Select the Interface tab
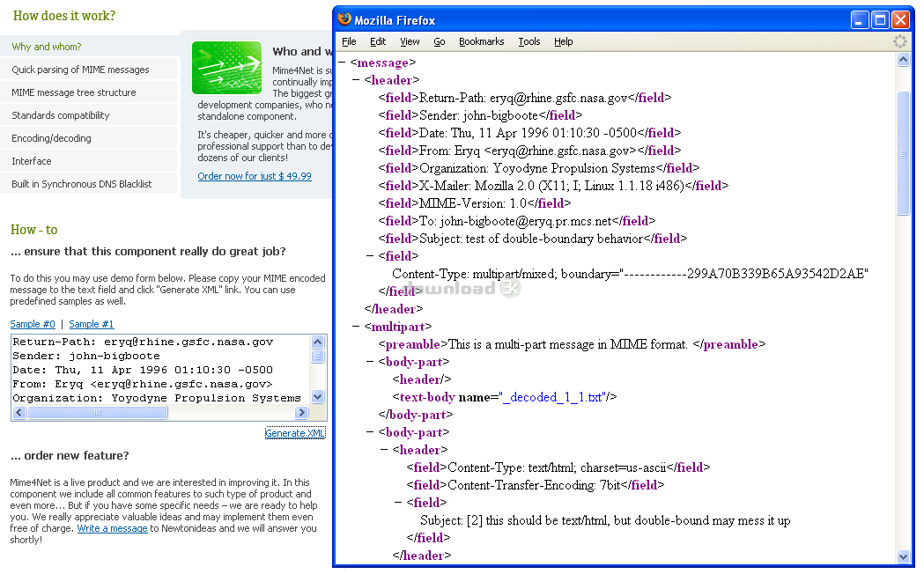The image size is (924, 574). [x=90, y=161]
